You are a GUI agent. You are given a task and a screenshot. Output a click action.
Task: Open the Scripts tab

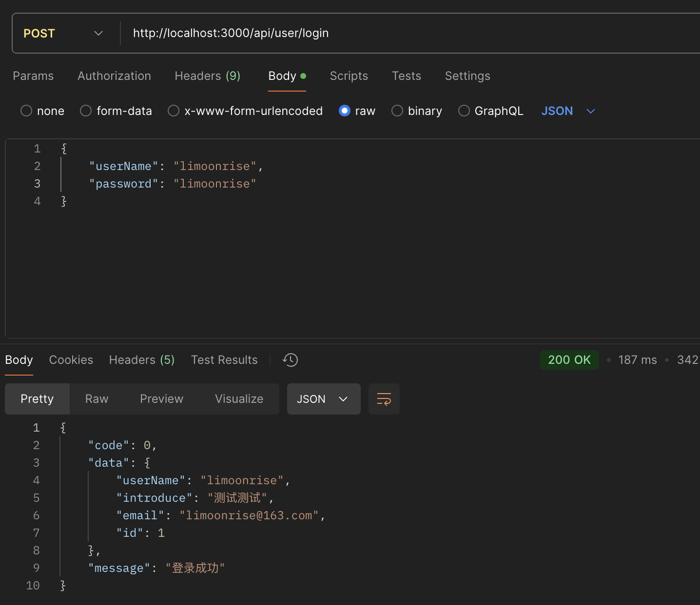click(x=349, y=76)
